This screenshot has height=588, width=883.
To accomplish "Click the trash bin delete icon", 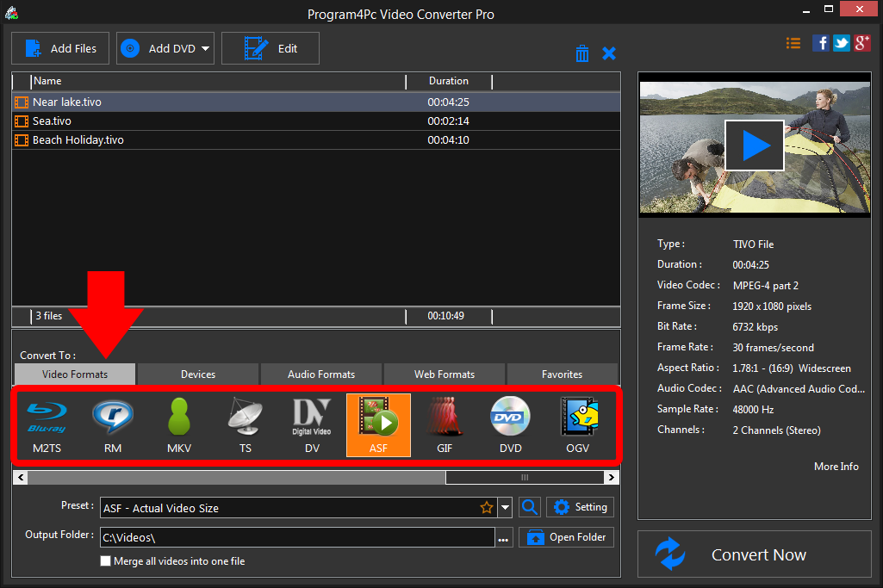I will pyautogui.click(x=582, y=53).
